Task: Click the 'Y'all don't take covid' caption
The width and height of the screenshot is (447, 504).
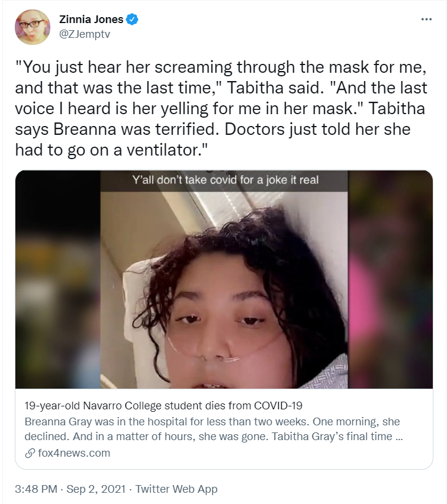Action: [x=225, y=180]
